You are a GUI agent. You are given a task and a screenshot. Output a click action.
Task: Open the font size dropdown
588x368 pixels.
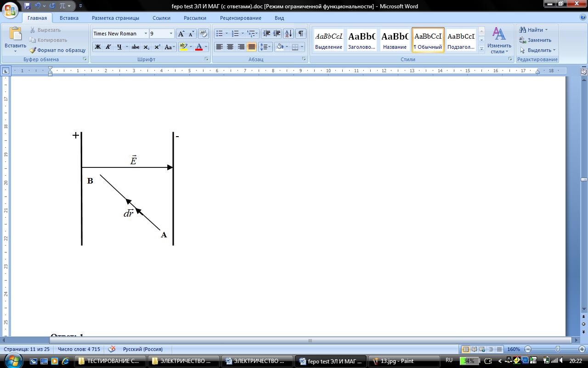coord(171,34)
